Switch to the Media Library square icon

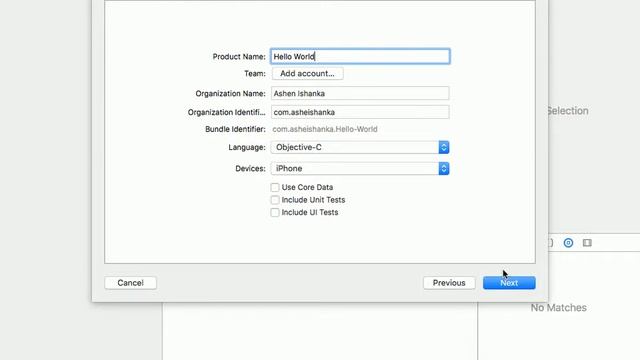587,243
